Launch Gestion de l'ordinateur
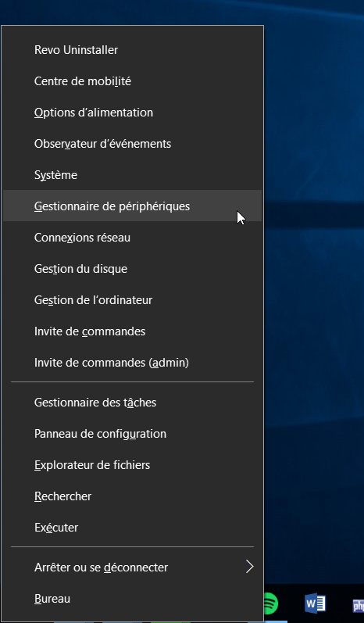This screenshot has height=623, width=364. [x=132, y=300]
